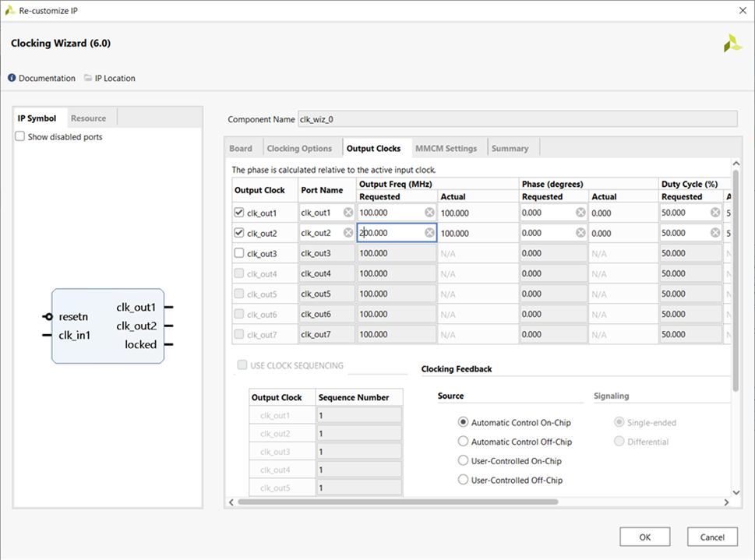This screenshot has height=560, width=755.
Task: Click the Component Name input field
Action: tap(517, 119)
